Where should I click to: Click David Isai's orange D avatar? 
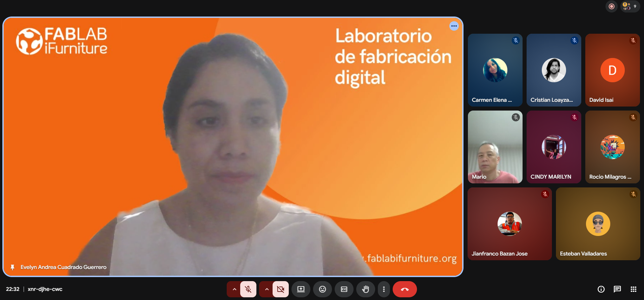[x=613, y=70]
